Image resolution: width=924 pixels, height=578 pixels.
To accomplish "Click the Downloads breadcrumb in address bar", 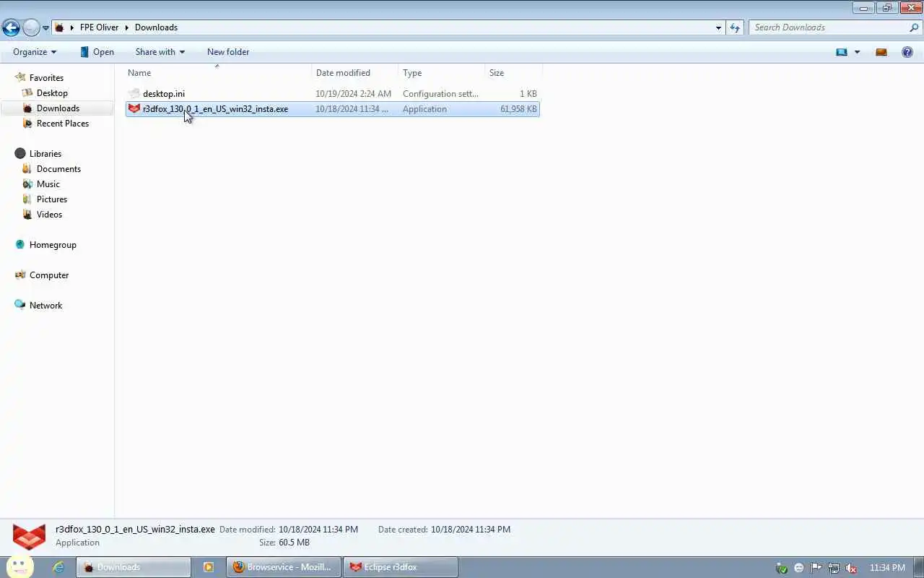I will pos(156,27).
